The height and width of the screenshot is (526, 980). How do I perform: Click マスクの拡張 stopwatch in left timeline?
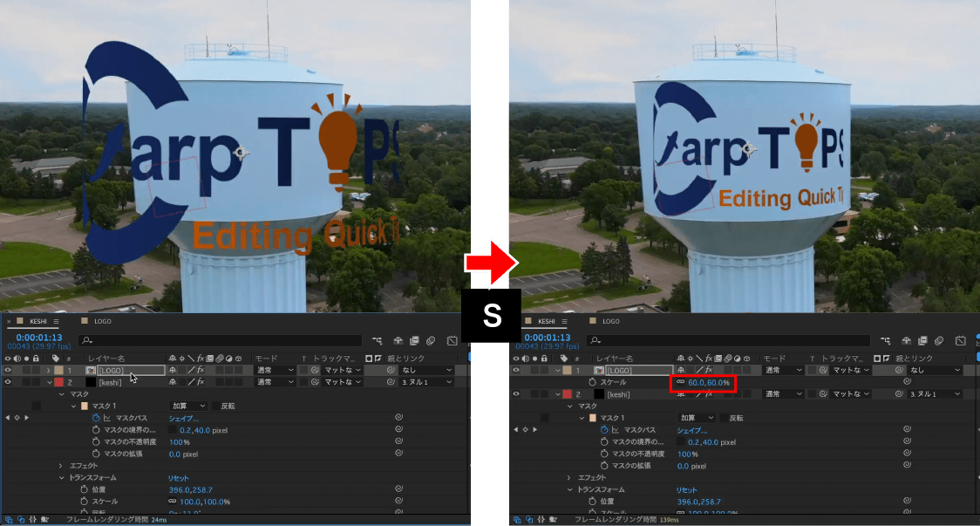tap(96, 454)
